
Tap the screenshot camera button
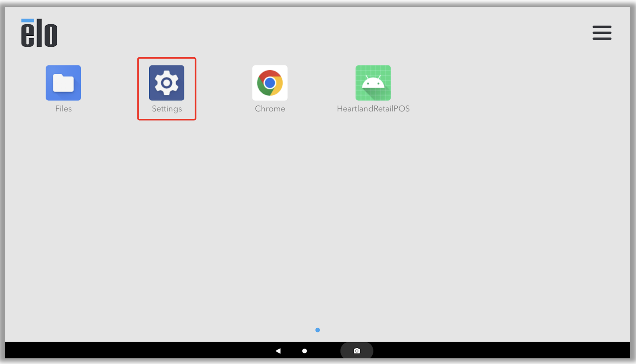tap(357, 351)
